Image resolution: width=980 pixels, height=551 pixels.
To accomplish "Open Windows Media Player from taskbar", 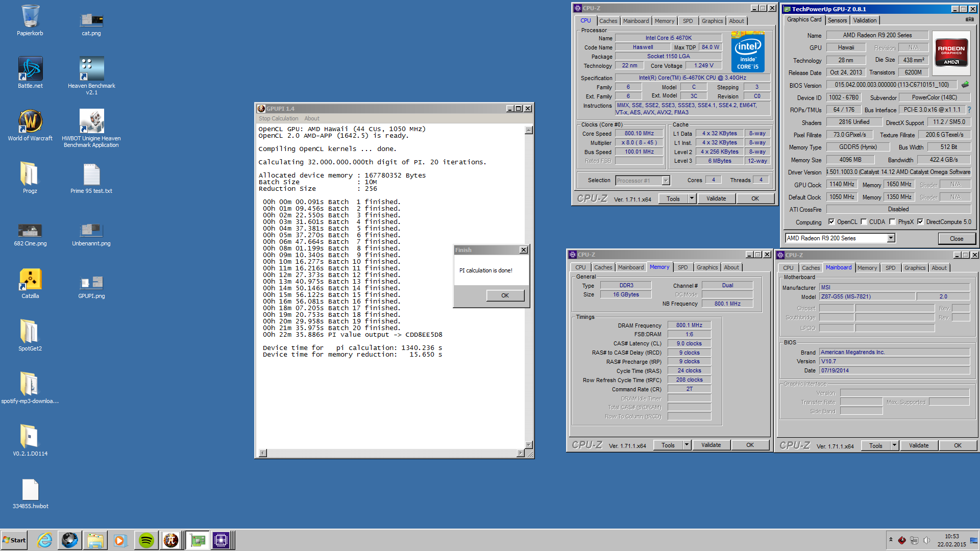I will click(x=120, y=540).
